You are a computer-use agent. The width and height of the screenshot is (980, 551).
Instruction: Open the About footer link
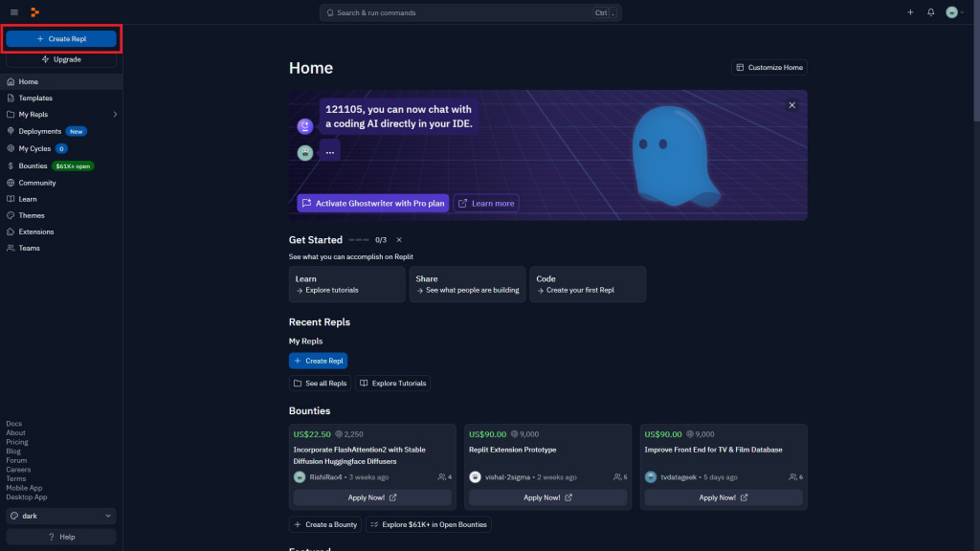point(15,433)
